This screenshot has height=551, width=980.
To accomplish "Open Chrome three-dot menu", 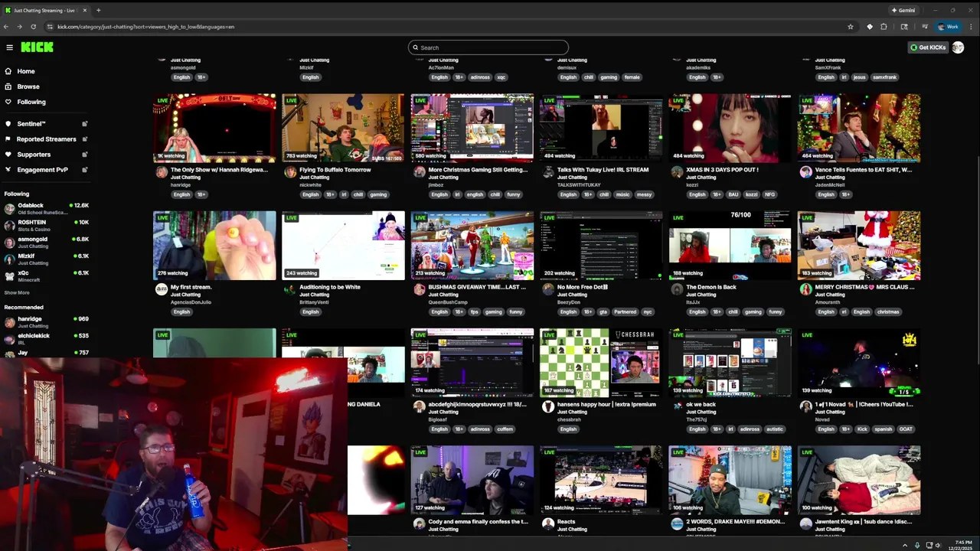I will [972, 27].
